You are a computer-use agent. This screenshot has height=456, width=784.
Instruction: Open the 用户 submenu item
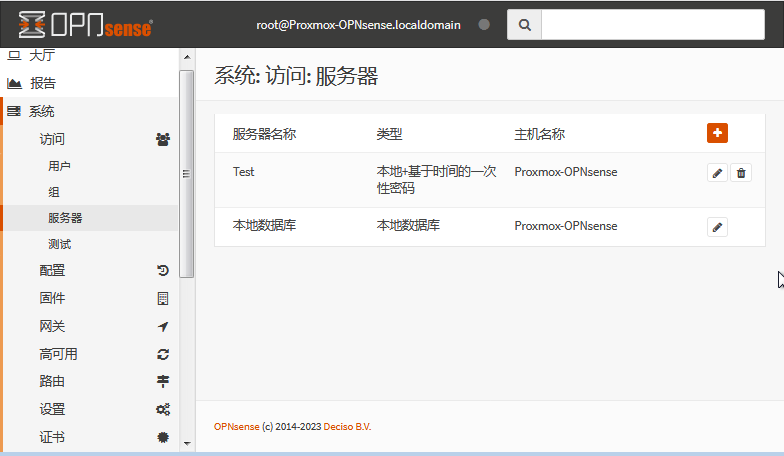[x=59, y=166]
